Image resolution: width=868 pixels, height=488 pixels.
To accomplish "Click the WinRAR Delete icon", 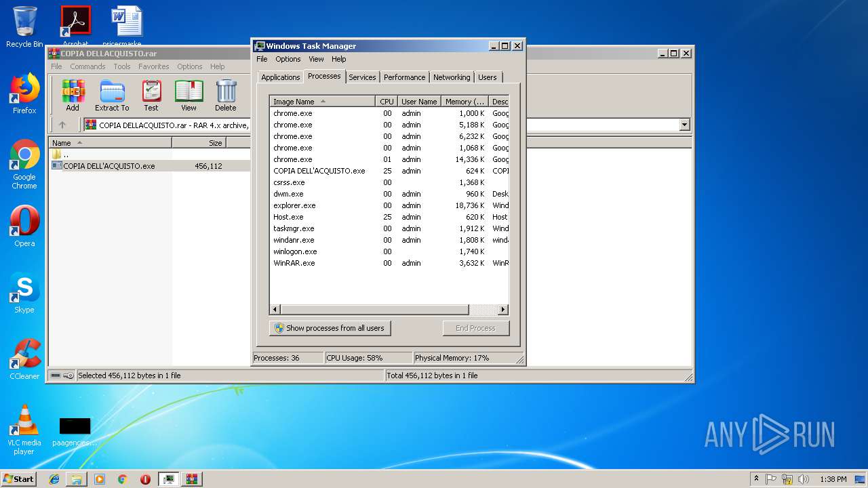I will (x=226, y=95).
